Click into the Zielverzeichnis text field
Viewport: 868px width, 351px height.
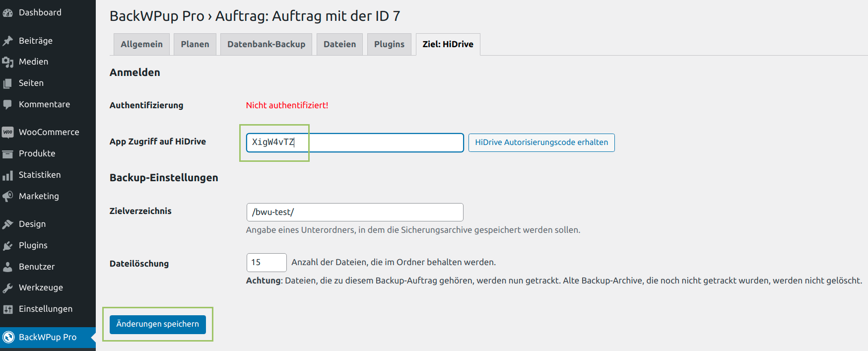354,212
